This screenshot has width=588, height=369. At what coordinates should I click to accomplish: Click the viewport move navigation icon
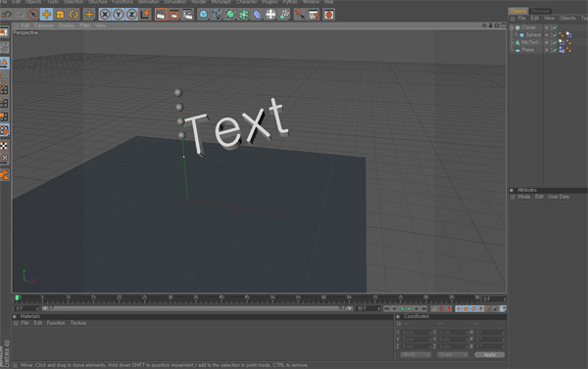click(484, 25)
